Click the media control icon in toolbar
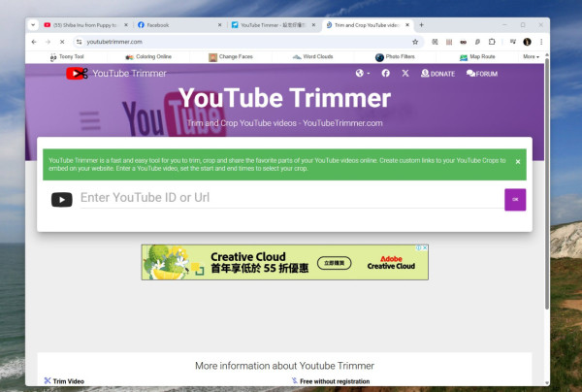Image resolution: width=582 pixels, height=392 pixels. pyautogui.click(x=513, y=42)
